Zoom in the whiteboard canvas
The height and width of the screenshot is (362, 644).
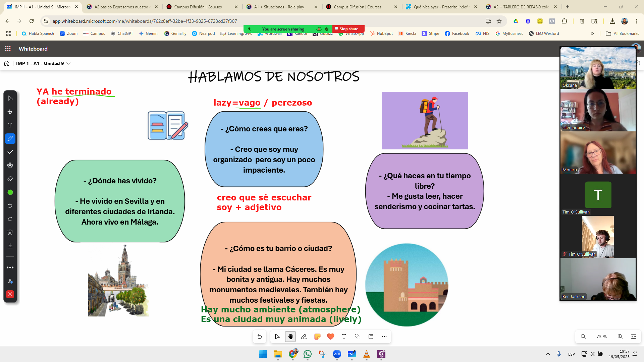[x=620, y=337]
